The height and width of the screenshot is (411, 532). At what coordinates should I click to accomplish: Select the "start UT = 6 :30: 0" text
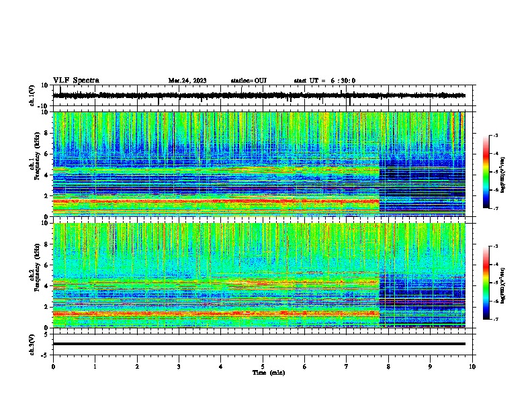324,81
